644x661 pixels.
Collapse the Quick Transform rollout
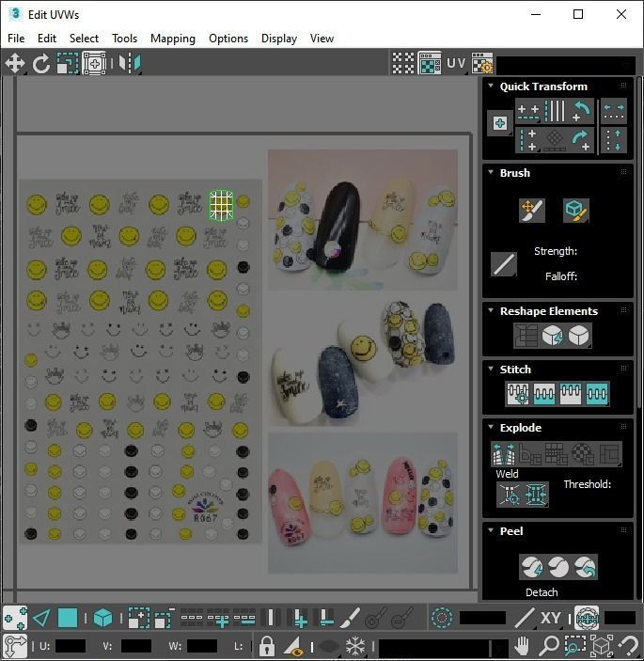coord(491,86)
